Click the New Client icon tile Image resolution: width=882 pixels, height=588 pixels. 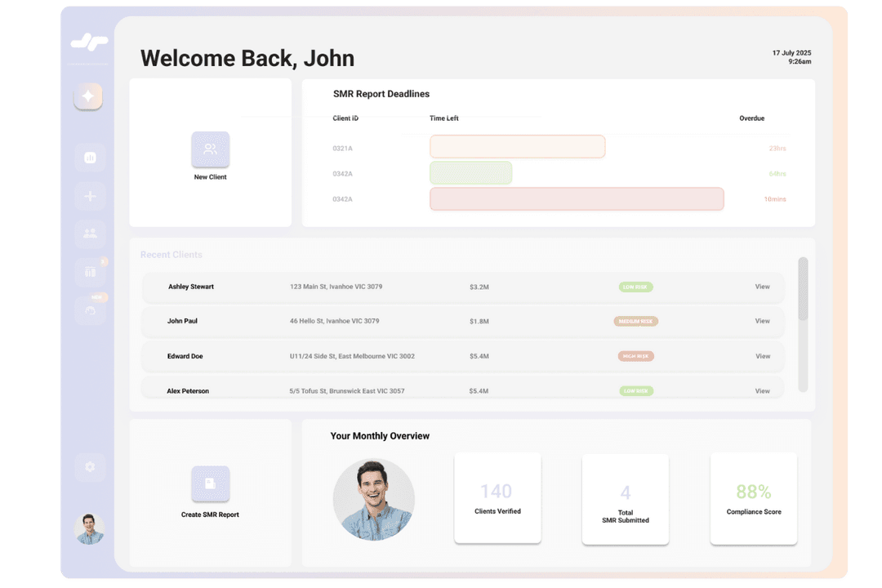(210, 149)
